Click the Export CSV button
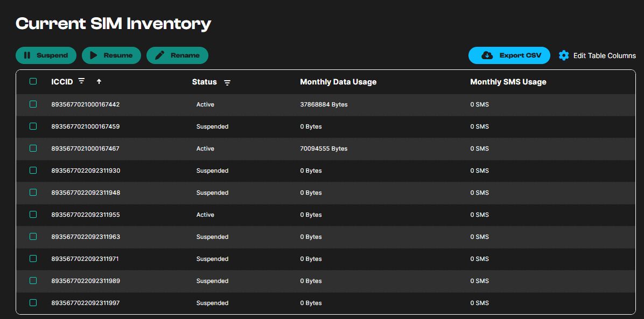This screenshot has width=644, height=319. pyautogui.click(x=509, y=55)
